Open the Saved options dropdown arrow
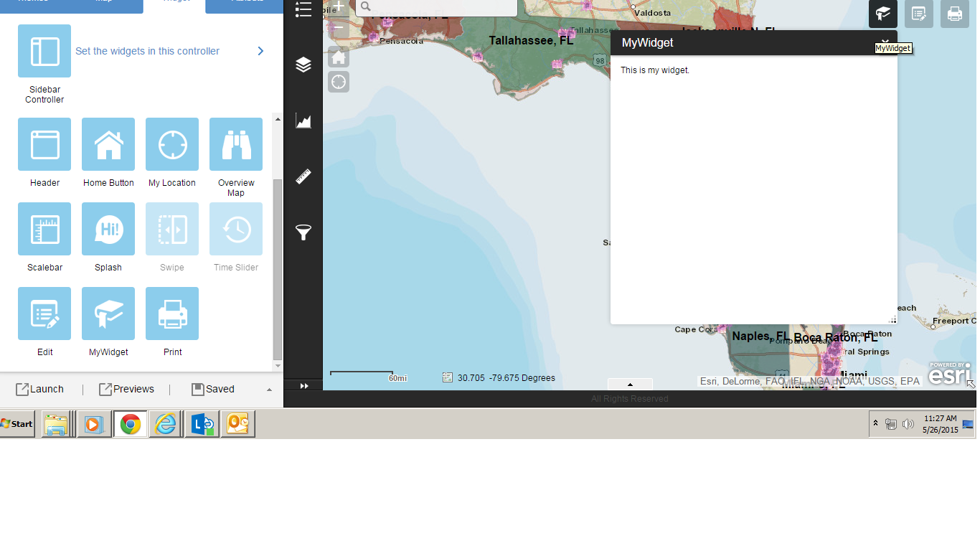This screenshot has height=551, width=980. [269, 390]
